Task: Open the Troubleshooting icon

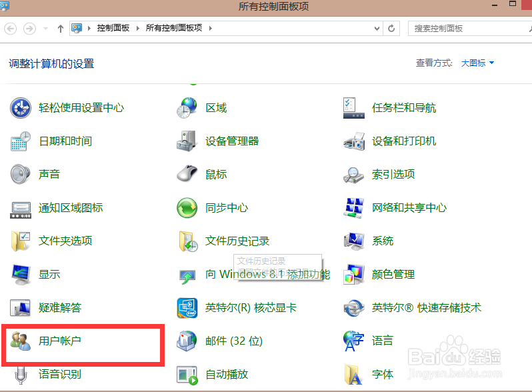Action: (21, 308)
